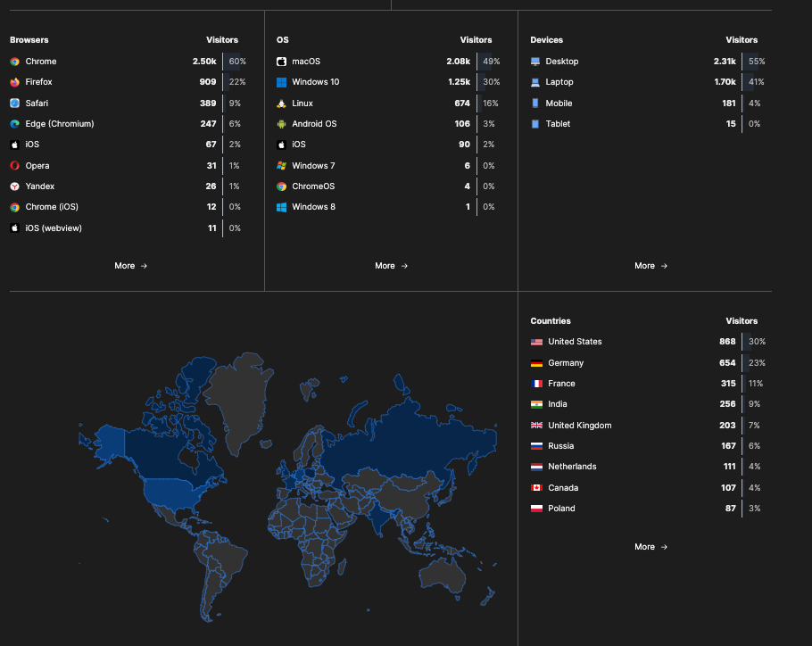Click the United States flag icon
This screenshot has width=812, height=646.
point(536,342)
